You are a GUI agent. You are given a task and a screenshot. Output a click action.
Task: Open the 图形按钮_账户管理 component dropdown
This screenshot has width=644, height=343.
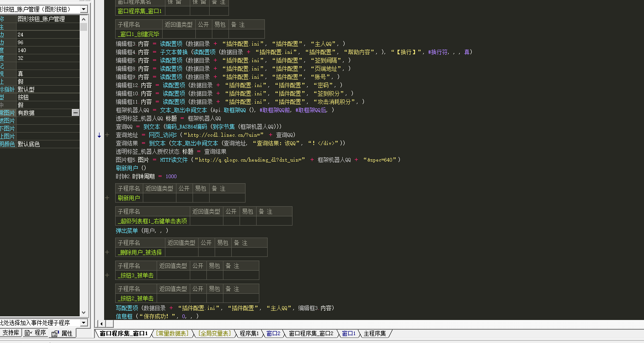83,9
